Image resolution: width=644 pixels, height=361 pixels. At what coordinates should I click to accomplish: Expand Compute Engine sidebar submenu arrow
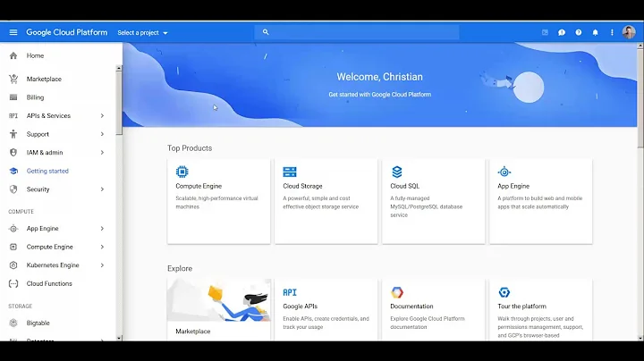click(x=102, y=247)
